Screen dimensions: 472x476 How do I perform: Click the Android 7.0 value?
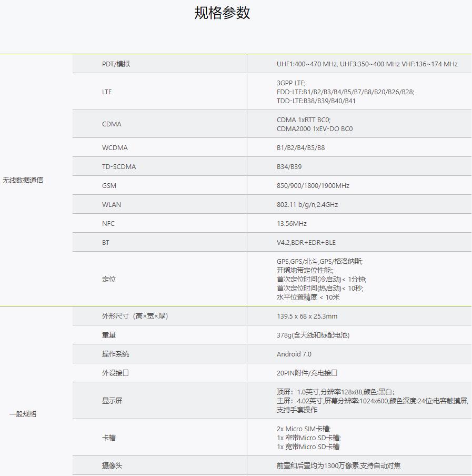[x=294, y=354]
